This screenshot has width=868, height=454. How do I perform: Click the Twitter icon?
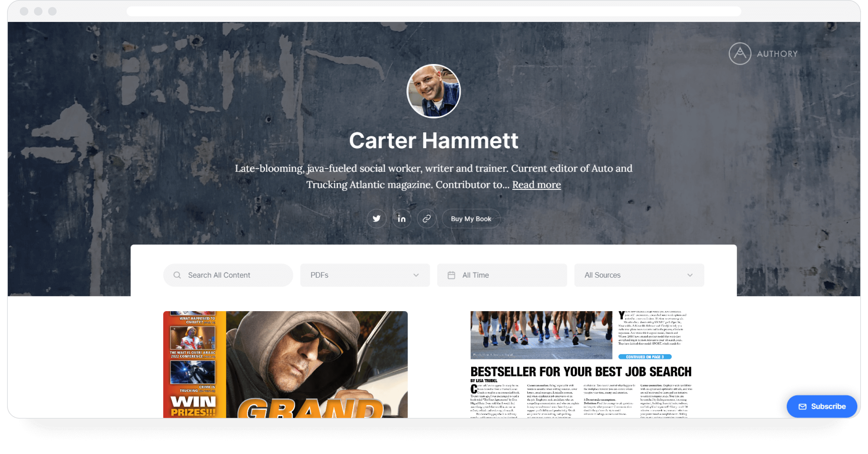click(x=377, y=218)
